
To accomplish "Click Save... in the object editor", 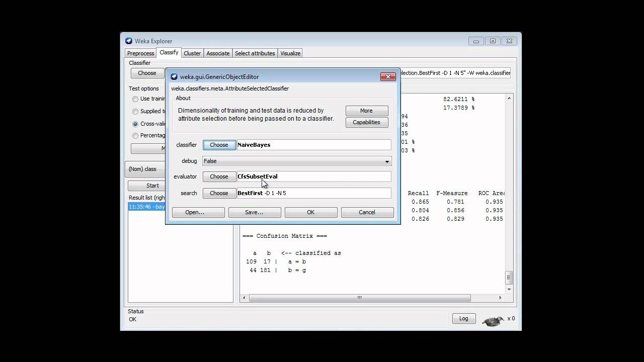I will point(254,212).
